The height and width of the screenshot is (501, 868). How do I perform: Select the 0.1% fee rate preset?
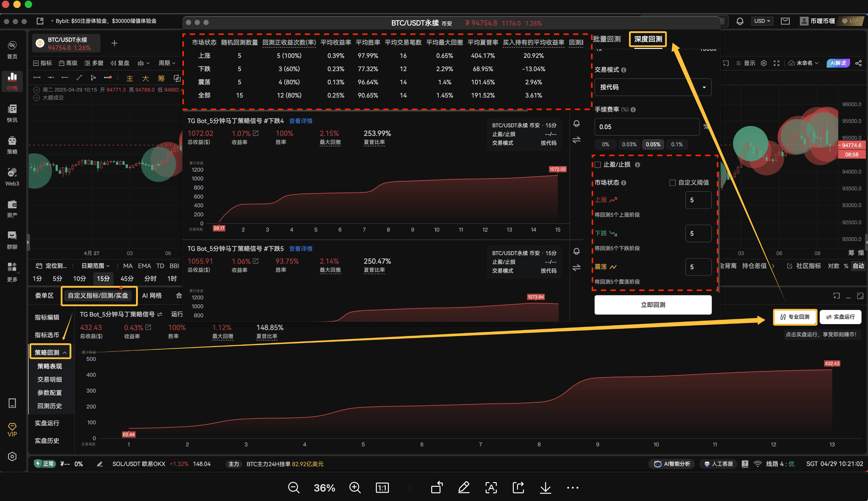coord(677,144)
